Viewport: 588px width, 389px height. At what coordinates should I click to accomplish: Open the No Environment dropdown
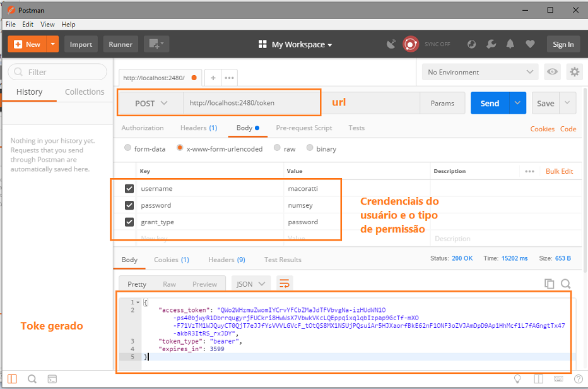click(x=480, y=72)
